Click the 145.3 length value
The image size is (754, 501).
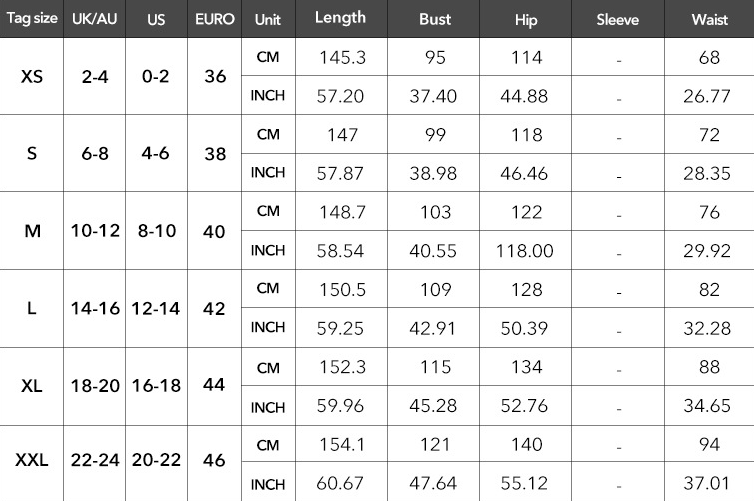tap(340, 58)
